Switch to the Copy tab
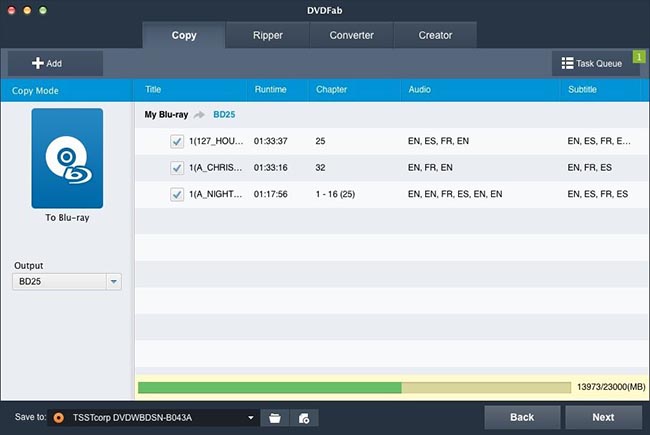Viewport: 650px width, 435px height. coord(184,35)
